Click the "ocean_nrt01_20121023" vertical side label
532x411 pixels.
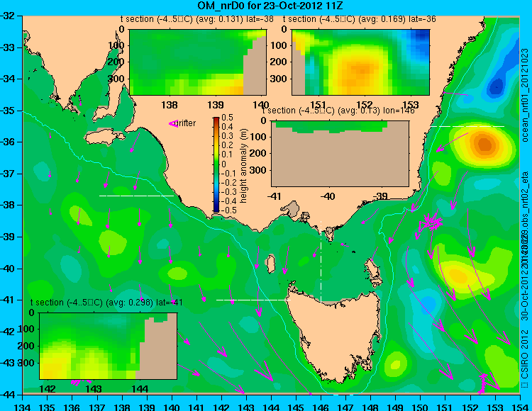(x=525, y=95)
